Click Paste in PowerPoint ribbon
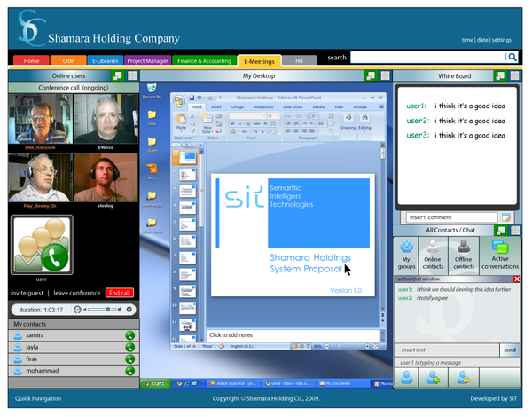532x417 pixels. 181,123
